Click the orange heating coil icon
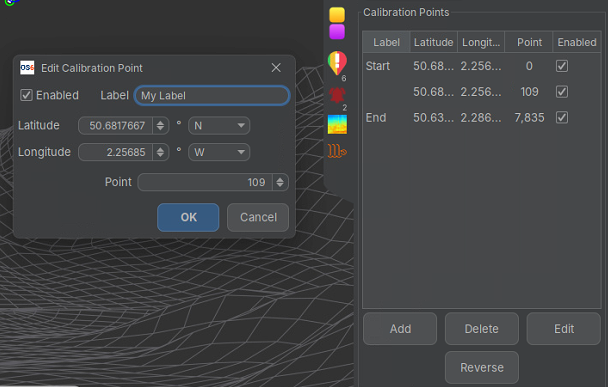608x387 pixels. [x=337, y=151]
